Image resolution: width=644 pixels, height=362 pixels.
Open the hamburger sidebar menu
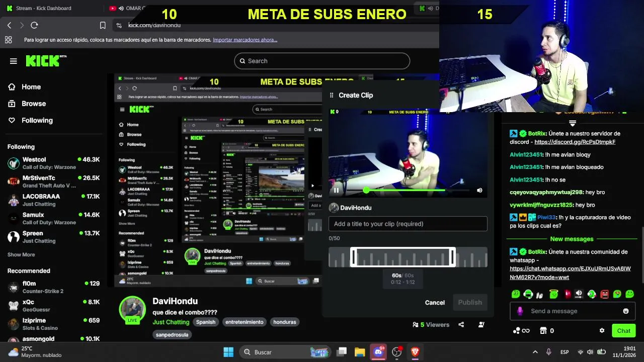click(x=14, y=61)
